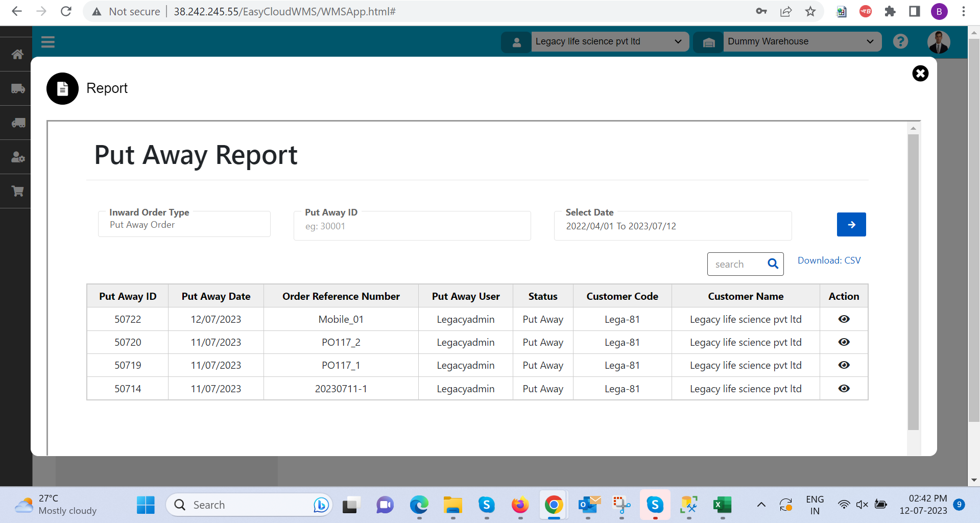The height and width of the screenshot is (523, 980).
Task: Click the Put Away ID input field
Action: [x=412, y=226]
